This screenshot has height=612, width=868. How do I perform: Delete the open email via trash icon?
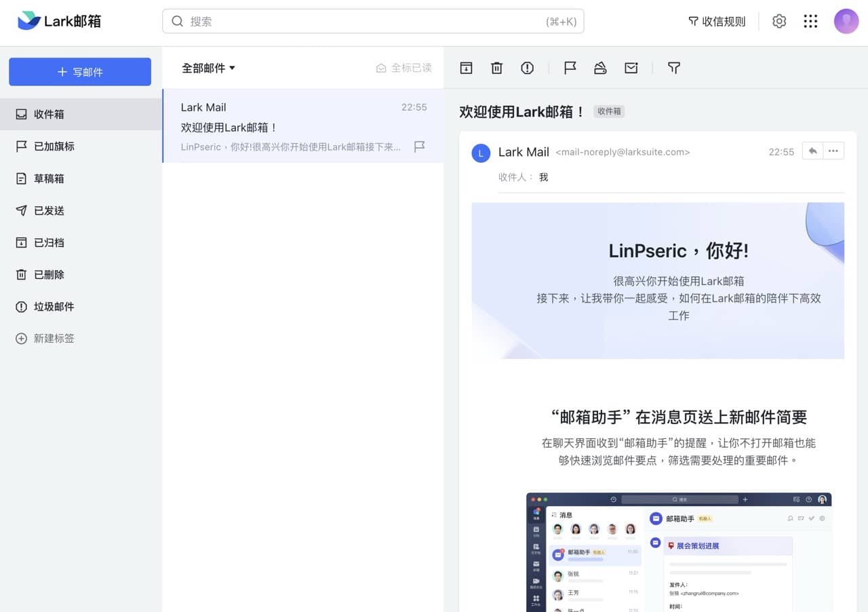497,68
